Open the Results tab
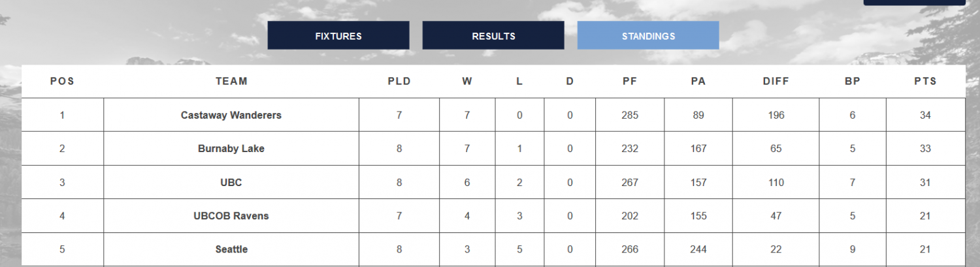This screenshot has width=980, height=267. pos(493,36)
